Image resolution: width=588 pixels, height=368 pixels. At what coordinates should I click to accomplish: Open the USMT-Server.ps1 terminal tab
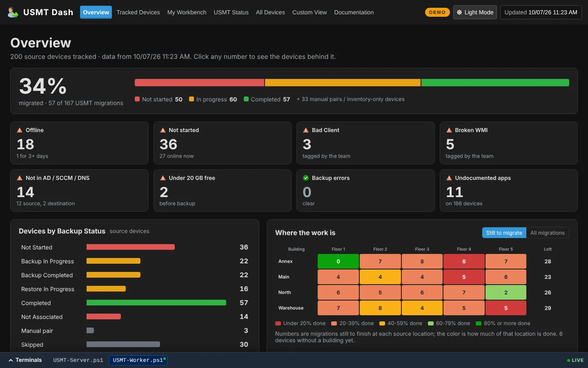[x=78, y=360]
